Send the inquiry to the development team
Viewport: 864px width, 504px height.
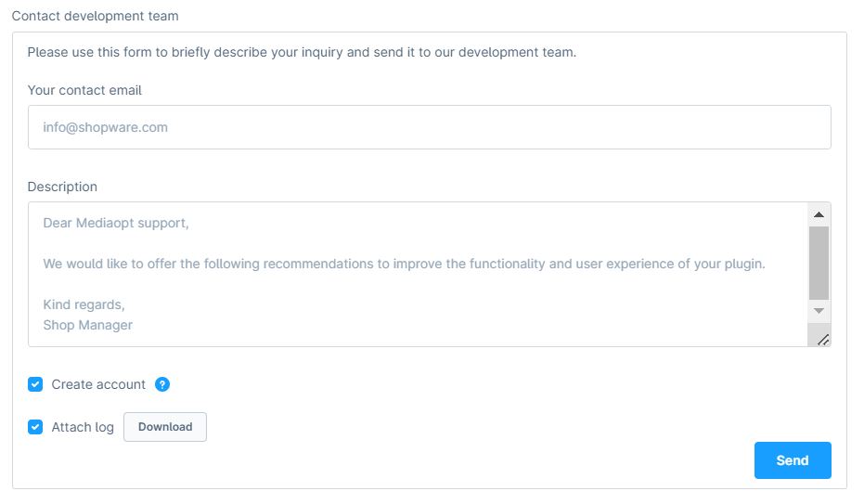[793, 460]
